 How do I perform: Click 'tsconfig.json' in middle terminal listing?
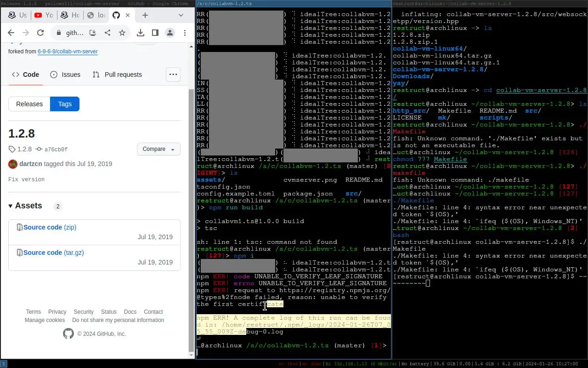coord(223,187)
